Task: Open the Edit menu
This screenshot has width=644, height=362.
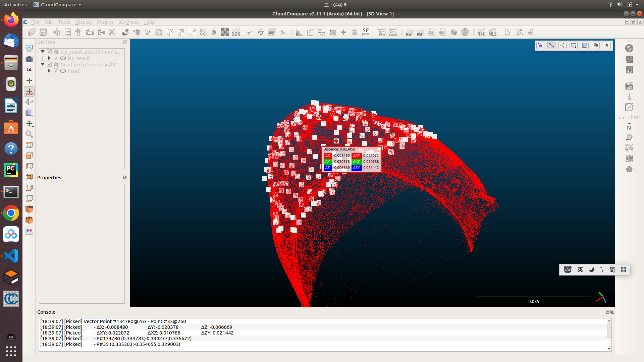Action: (x=49, y=22)
